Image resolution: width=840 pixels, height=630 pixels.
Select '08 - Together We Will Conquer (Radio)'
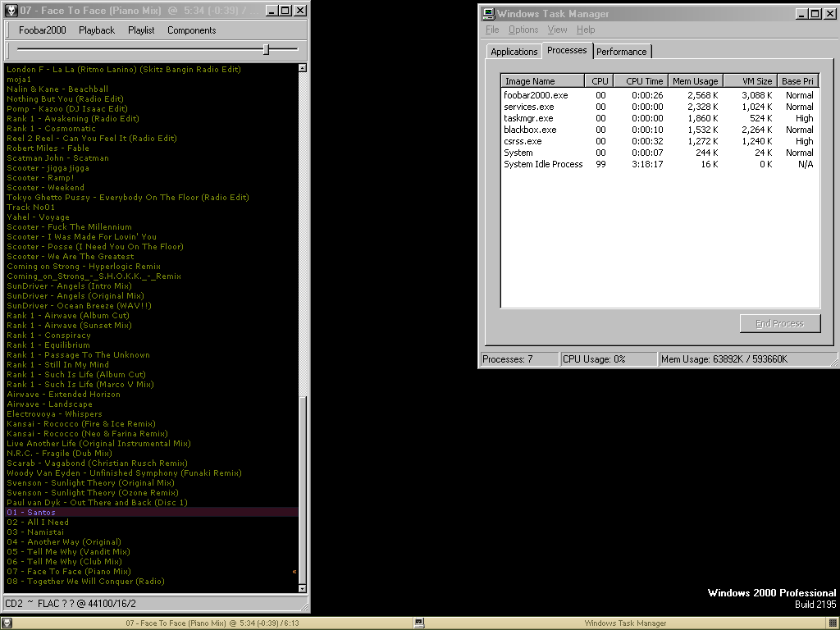[152, 582]
